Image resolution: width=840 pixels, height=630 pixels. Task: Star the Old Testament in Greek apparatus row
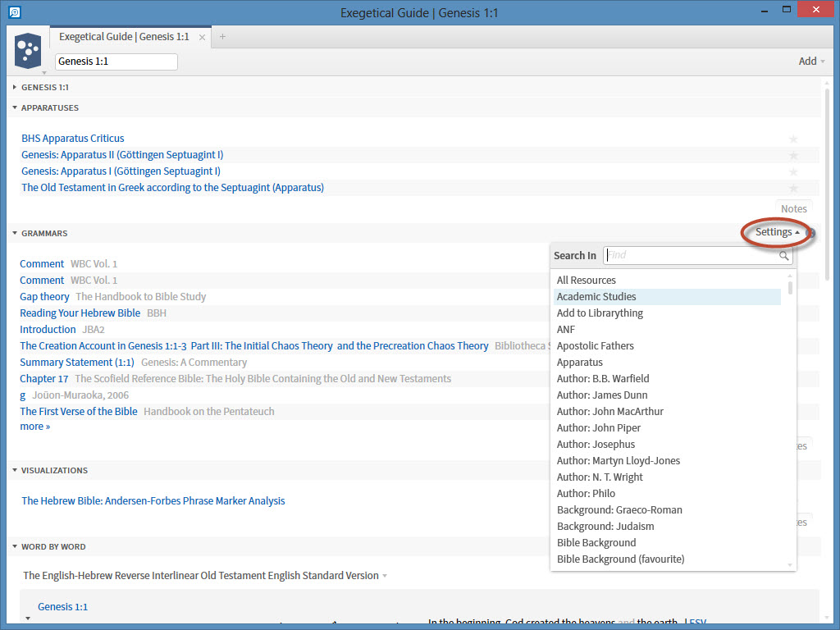pyautogui.click(x=793, y=189)
